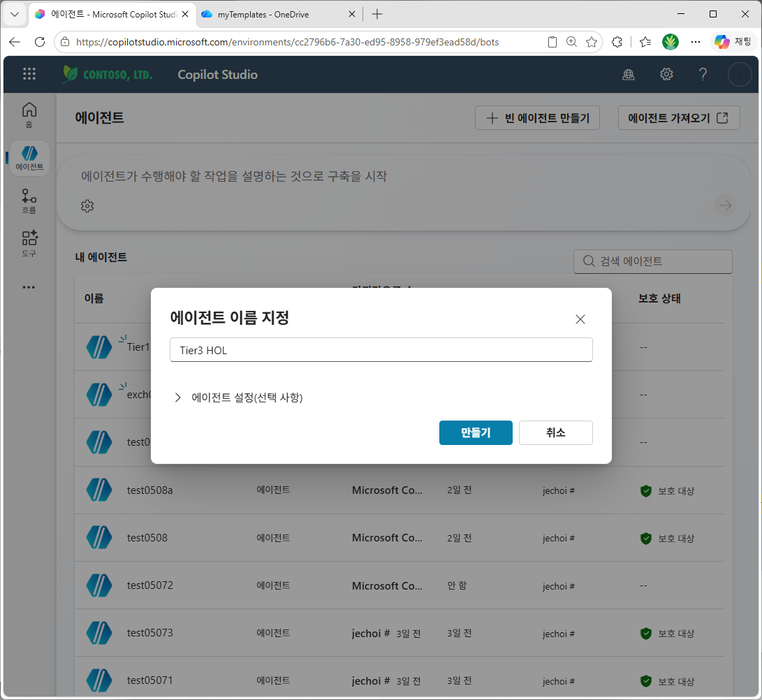Open the Copilot Studio settings gear
762x700 pixels.
pos(666,74)
